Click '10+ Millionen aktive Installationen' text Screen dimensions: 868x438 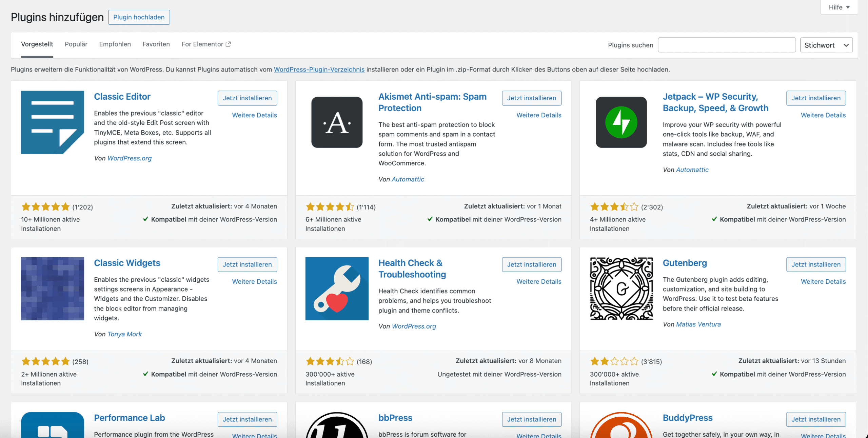click(x=51, y=224)
